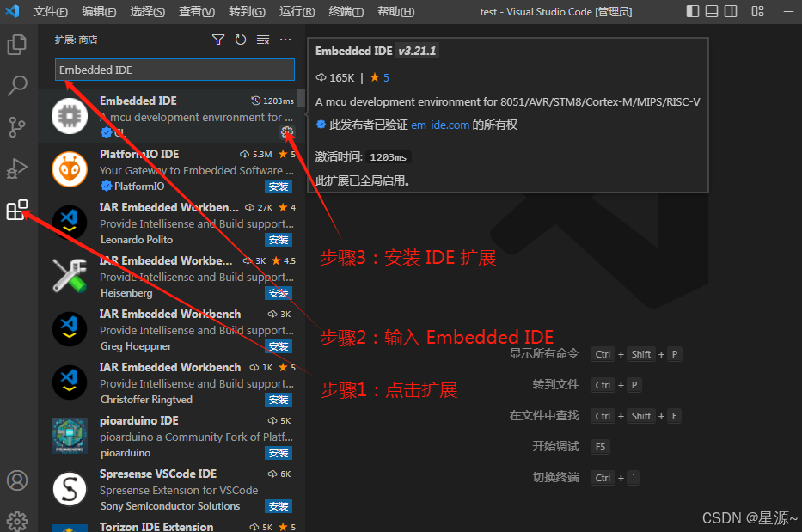Open the 查看(V) menu
Viewport: 802px width, 532px height.
point(197,11)
